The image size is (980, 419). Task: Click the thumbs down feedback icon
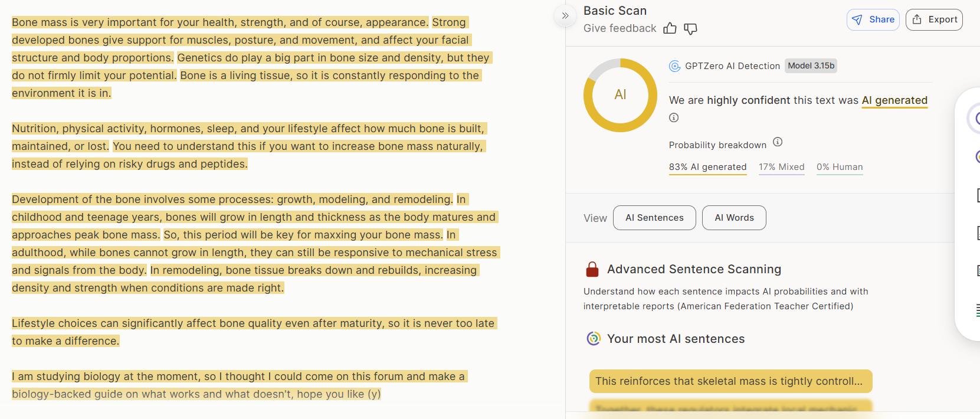690,28
